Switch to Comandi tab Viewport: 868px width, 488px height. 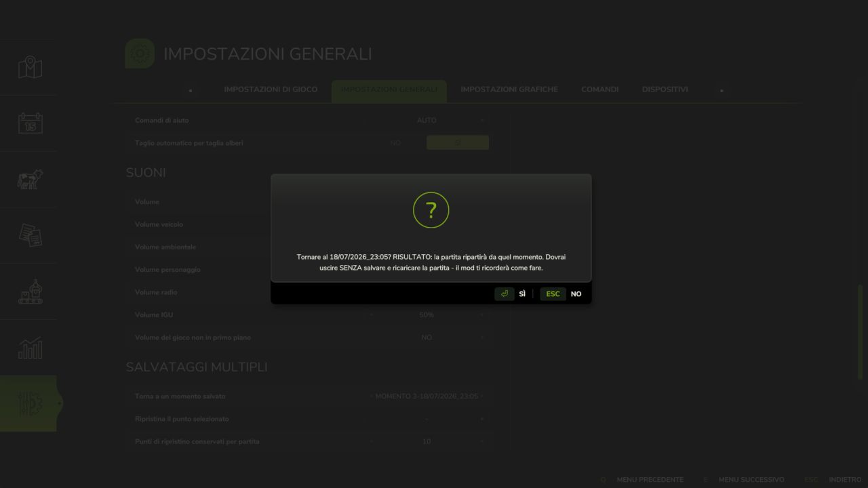[x=600, y=89]
